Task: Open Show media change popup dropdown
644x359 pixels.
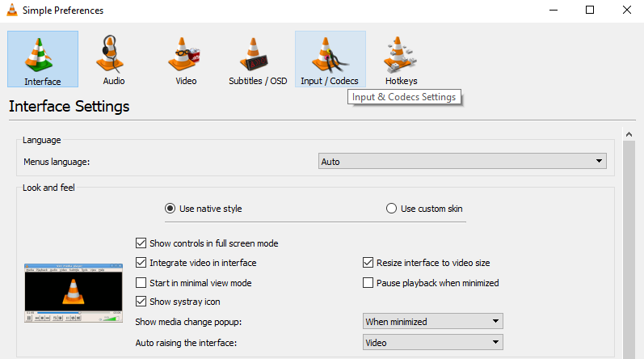Action: click(x=433, y=321)
